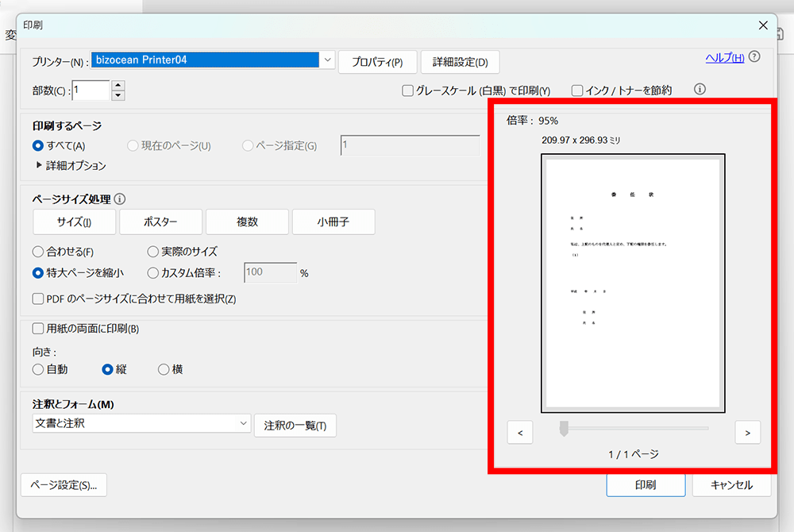Click the page range input field
Image resolution: width=794 pixels, height=532 pixels.
pyautogui.click(x=410, y=145)
